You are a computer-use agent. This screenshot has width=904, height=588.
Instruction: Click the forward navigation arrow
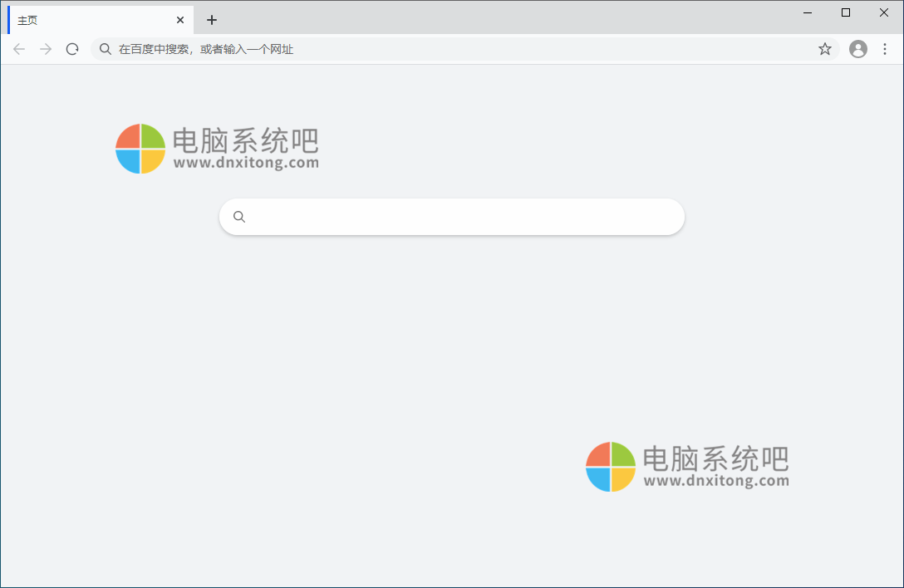coord(45,49)
